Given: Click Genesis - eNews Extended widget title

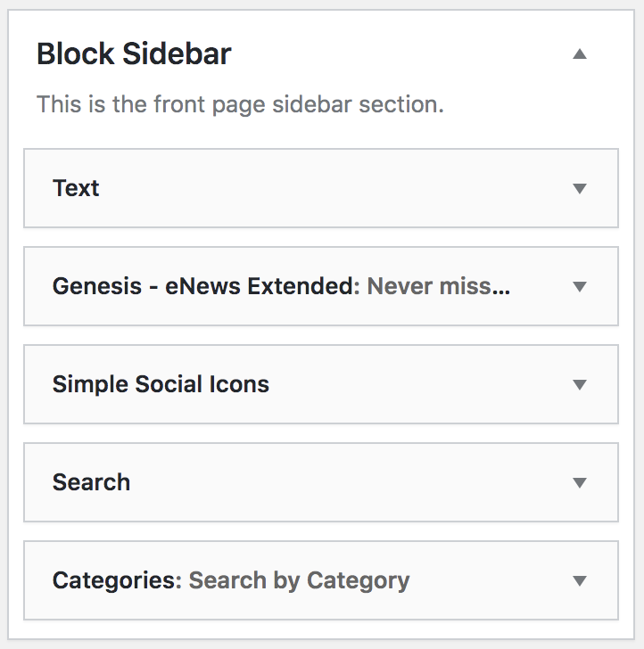Looking at the screenshot, I should (203, 286).
